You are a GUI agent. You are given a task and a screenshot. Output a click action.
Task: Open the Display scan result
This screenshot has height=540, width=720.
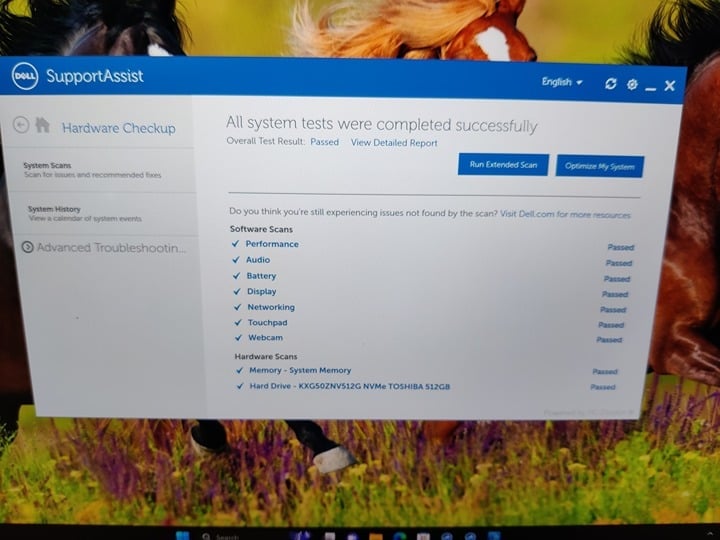[262, 292]
